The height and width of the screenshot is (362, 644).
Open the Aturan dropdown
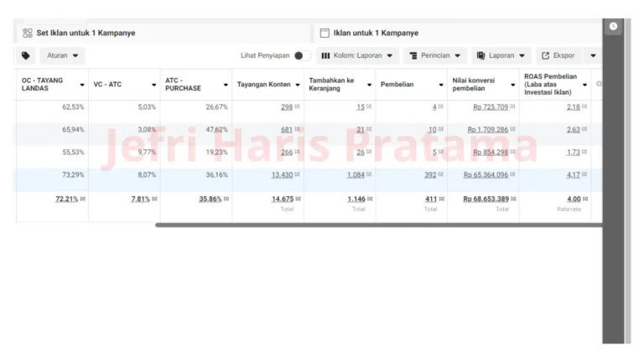point(65,56)
